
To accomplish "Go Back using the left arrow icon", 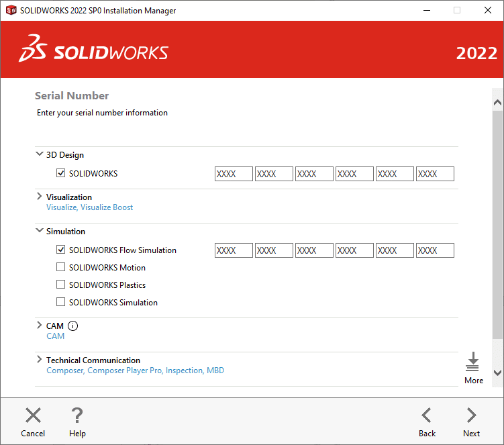I will (x=427, y=415).
